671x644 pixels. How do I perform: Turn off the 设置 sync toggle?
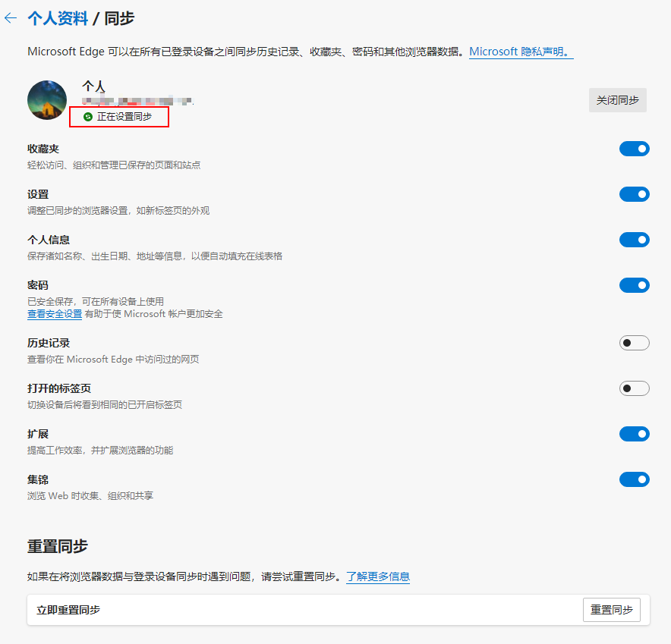click(635, 194)
